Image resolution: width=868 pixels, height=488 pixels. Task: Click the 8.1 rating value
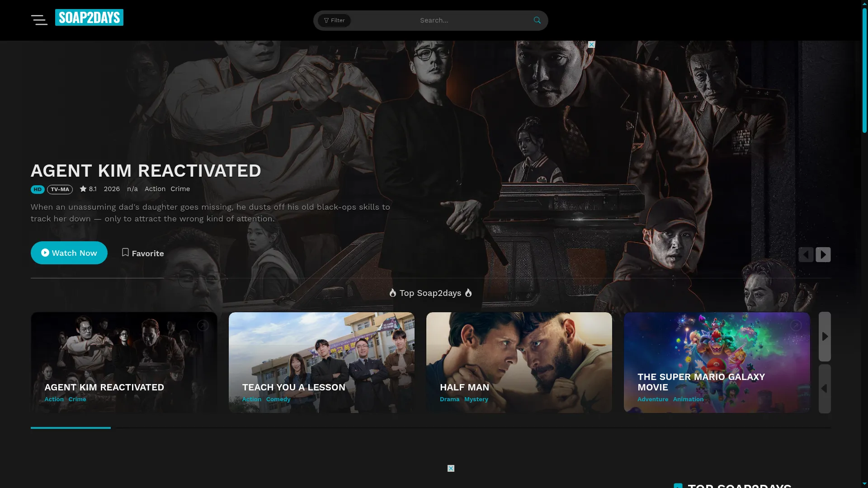pos(93,189)
